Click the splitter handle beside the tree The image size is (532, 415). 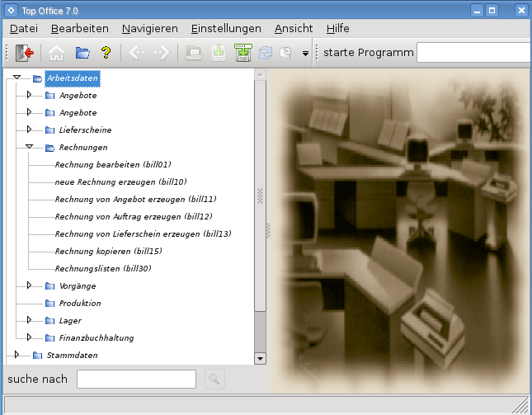click(268, 231)
